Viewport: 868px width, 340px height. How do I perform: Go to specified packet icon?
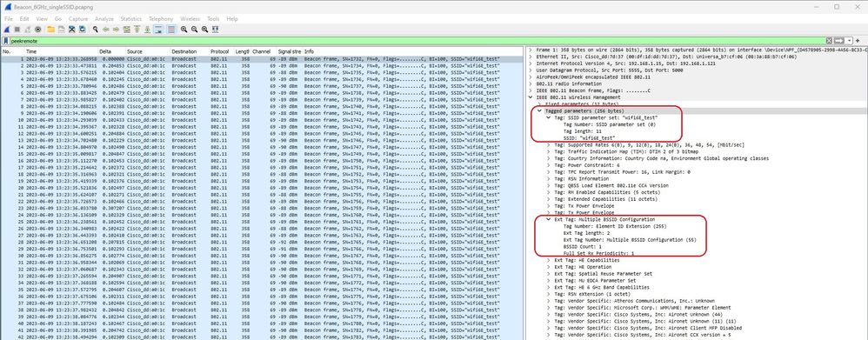(126, 29)
